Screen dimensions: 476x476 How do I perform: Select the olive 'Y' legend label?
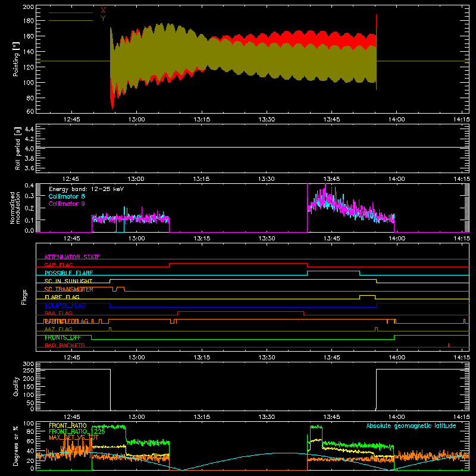point(103,18)
